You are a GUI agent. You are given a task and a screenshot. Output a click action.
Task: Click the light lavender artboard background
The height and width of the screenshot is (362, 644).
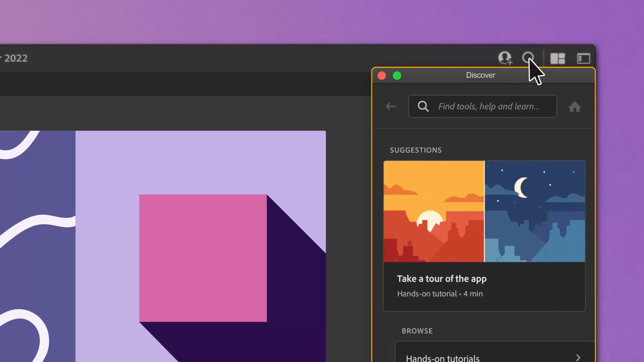pyautogui.click(x=201, y=161)
